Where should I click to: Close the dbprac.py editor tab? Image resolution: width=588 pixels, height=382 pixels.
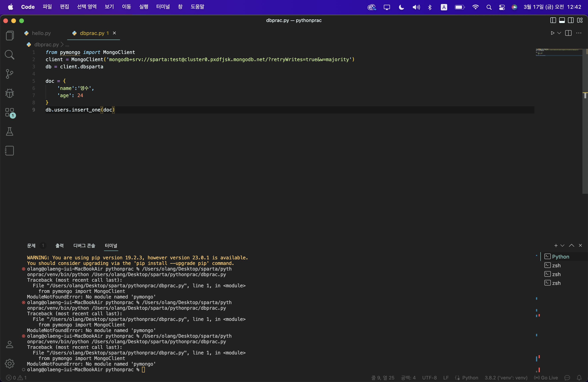(114, 33)
